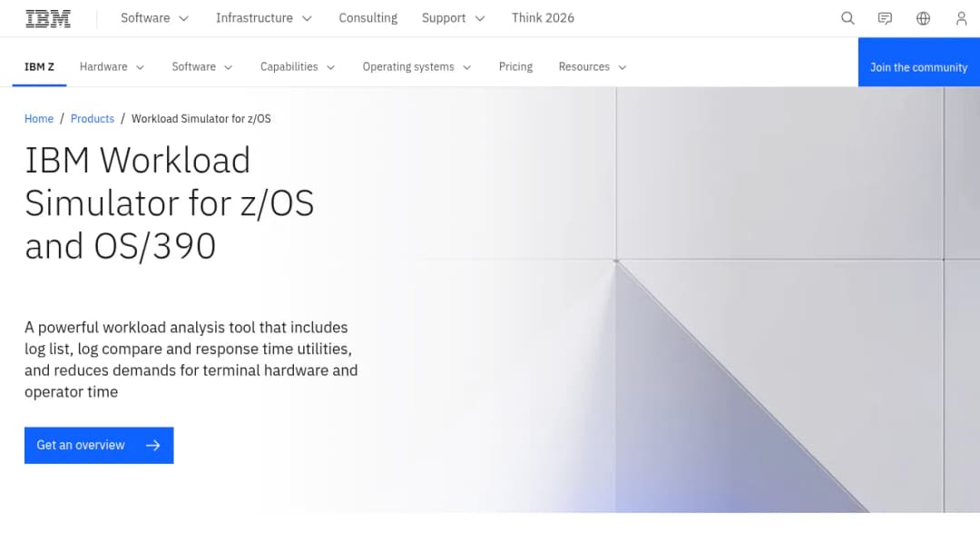Expand the IBM Z Software submenu

[x=202, y=67]
